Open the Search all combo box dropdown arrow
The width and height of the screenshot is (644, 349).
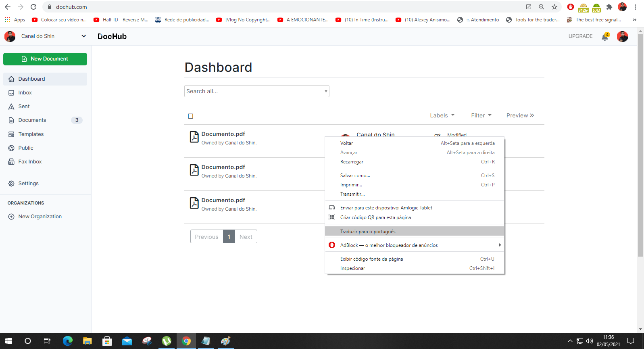pyautogui.click(x=326, y=91)
